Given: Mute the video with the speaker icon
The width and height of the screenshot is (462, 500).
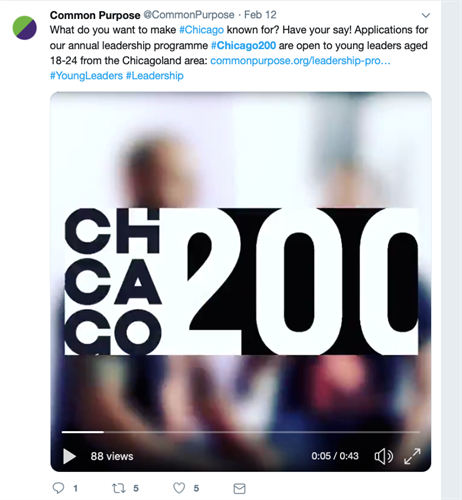Looking at the screenshot, I should tap(384, 456).
